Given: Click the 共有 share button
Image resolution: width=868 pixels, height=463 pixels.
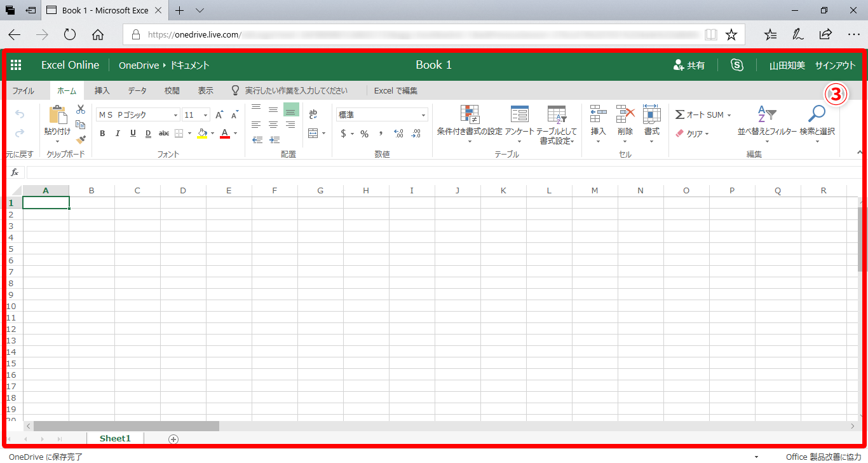Looking at the screenshot, I should pyautogui.click(x=689, y=65).
